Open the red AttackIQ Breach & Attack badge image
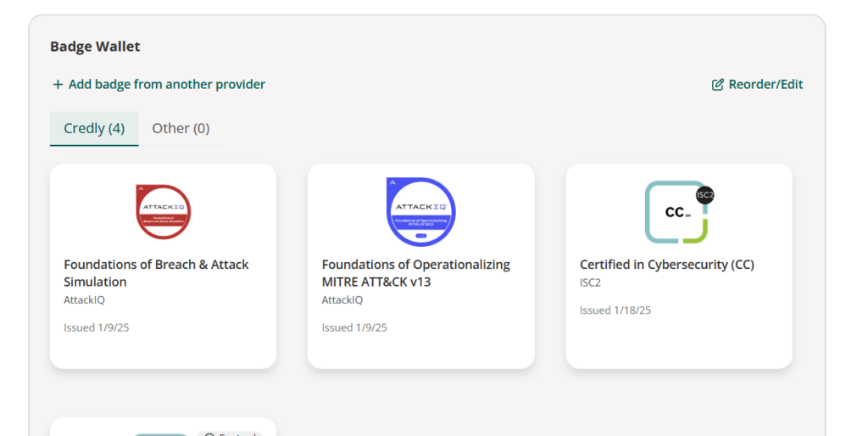The image size is (868, 436). [x=164, y=211]
